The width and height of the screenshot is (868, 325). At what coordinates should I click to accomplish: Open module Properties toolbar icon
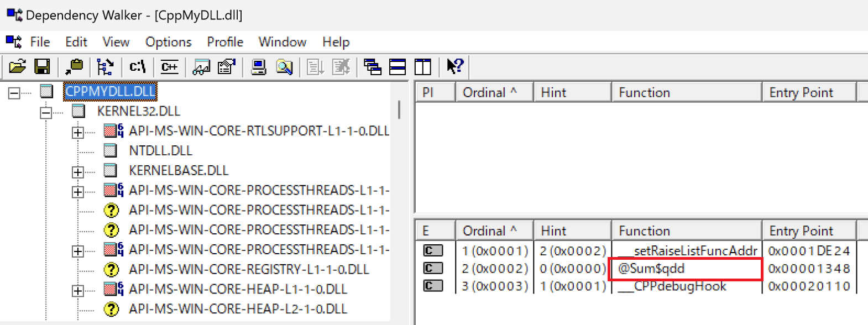(226, 67)
